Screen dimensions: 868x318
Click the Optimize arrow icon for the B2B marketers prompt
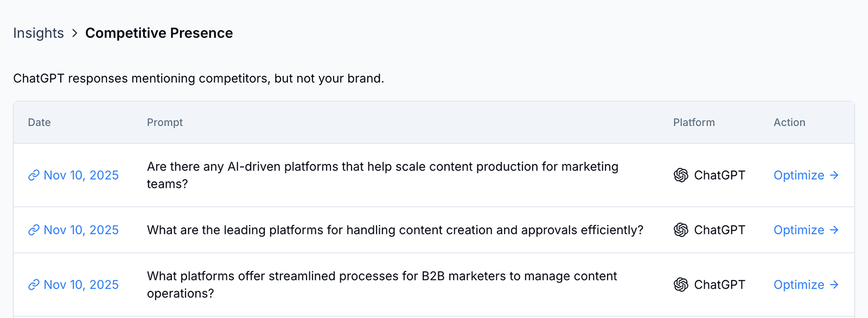coord(834,285)
